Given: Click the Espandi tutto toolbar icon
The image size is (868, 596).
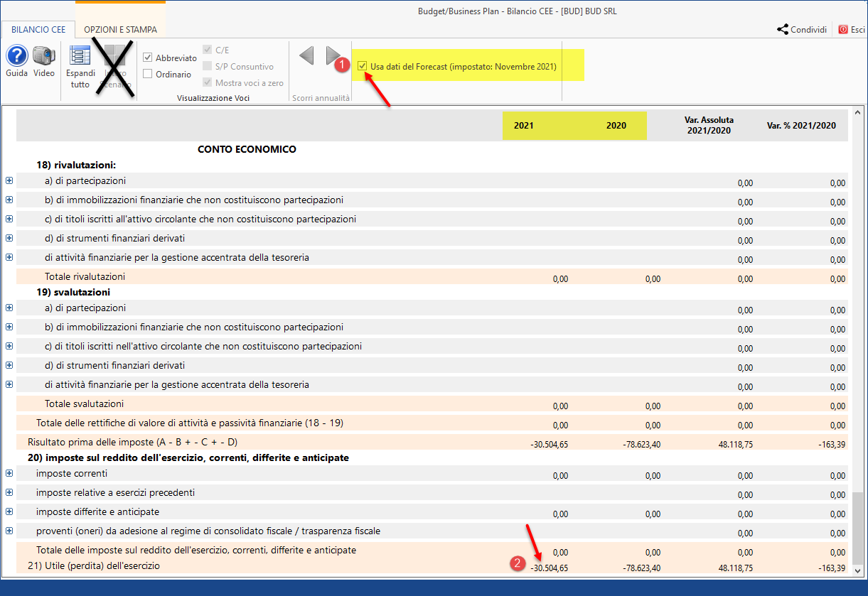Looking at the screenshot, I should tap(80, 57).
